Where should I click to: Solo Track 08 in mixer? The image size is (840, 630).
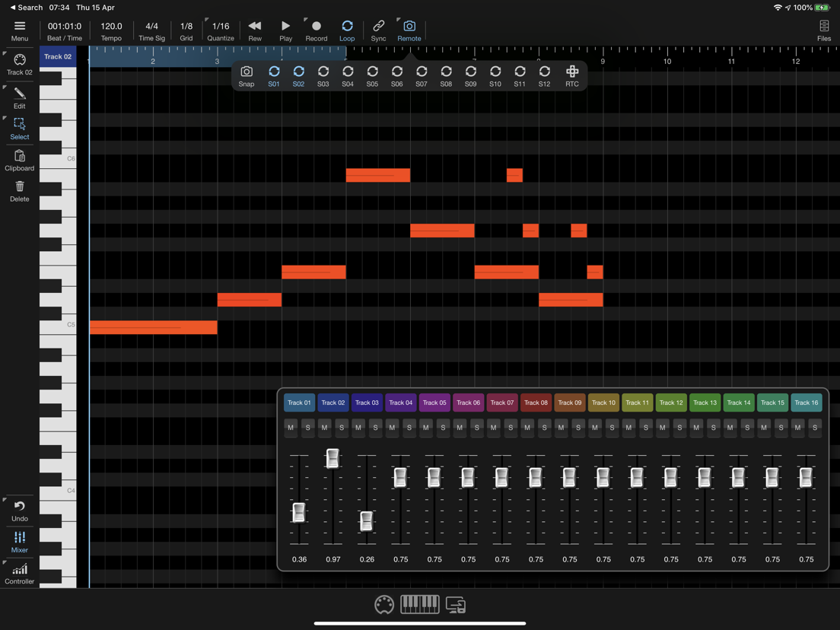click(x=544, y=428)
